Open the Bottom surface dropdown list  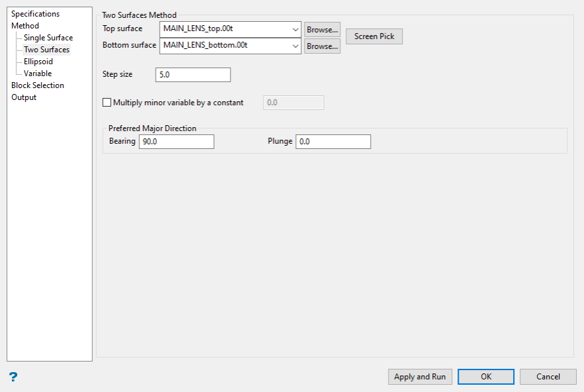click(x=295, y=46)
